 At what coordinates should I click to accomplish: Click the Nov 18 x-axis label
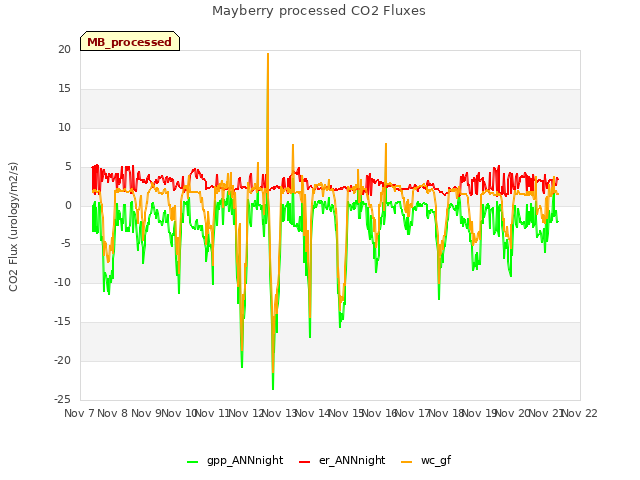(x=446, y=413)
